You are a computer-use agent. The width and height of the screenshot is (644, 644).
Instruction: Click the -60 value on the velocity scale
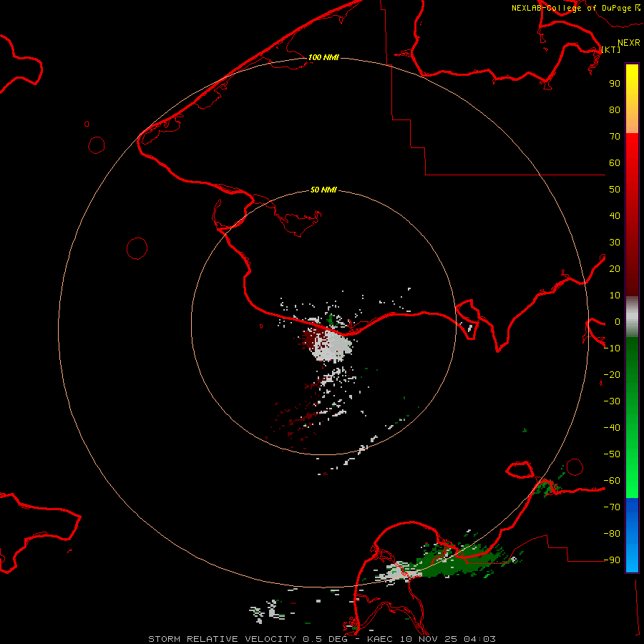(x=612, y=481)
